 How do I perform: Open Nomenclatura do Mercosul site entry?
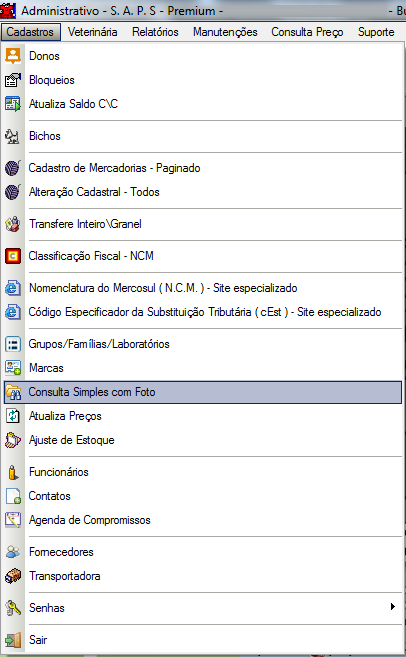pos(203,288)
